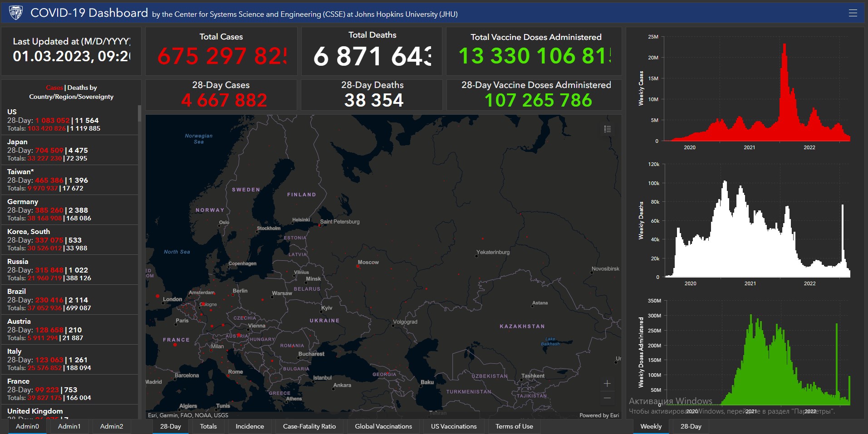868x434 pixels.
Task: Click the Terms of Use tab
Action: (514, 426)
